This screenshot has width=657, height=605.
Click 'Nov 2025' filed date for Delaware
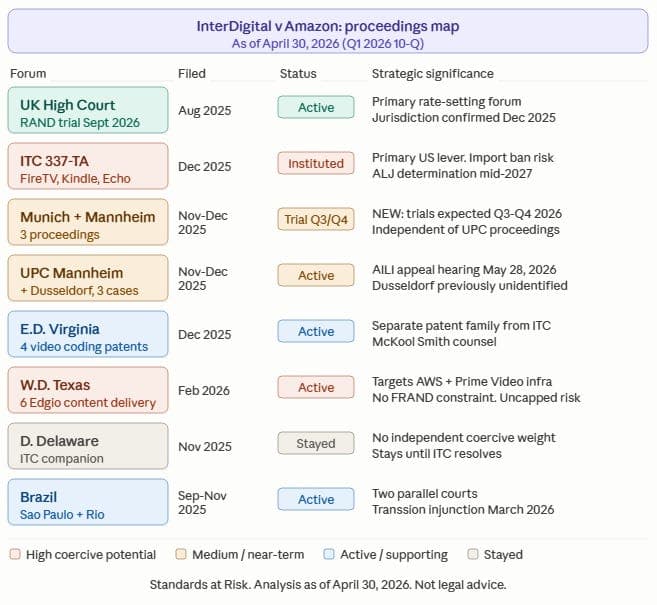click(205, 447)
